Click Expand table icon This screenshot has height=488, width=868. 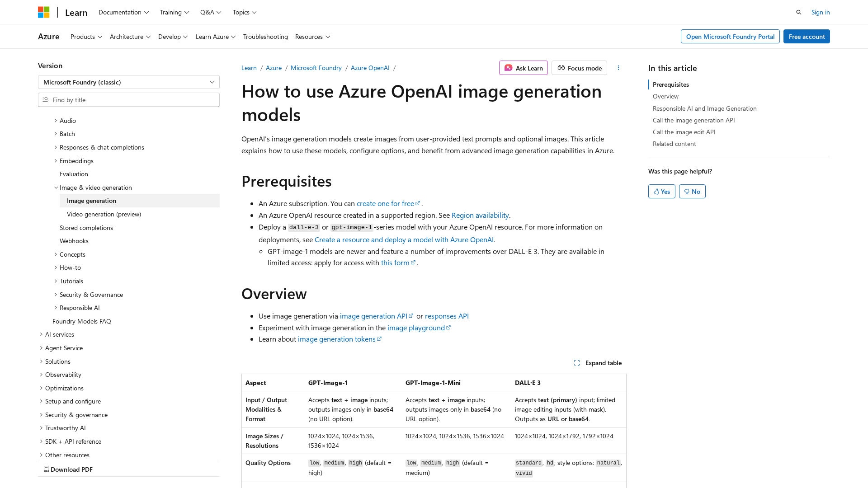[577, 363]
